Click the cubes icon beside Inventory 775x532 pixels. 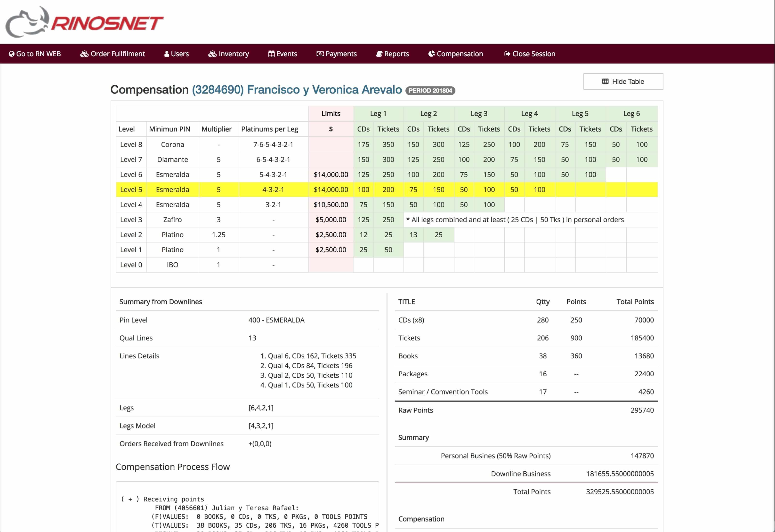click(212, 54)
